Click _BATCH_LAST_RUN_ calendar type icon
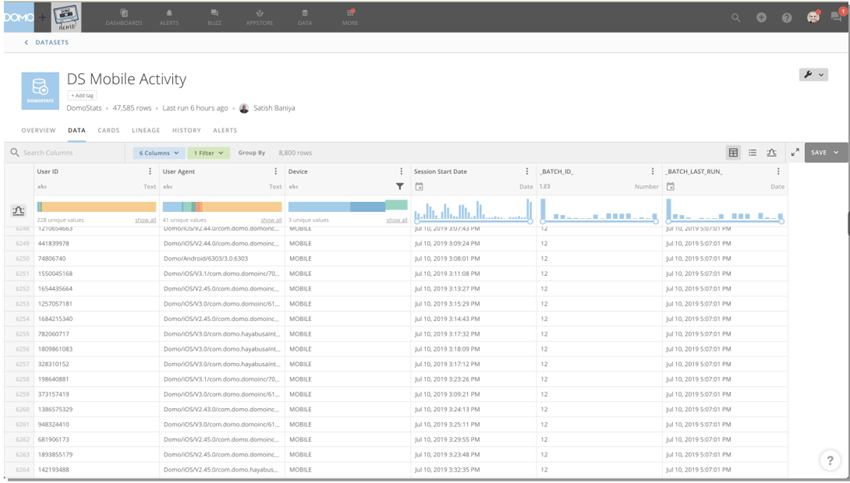This screenshot has height=483, width=850. tap(671, 186)
